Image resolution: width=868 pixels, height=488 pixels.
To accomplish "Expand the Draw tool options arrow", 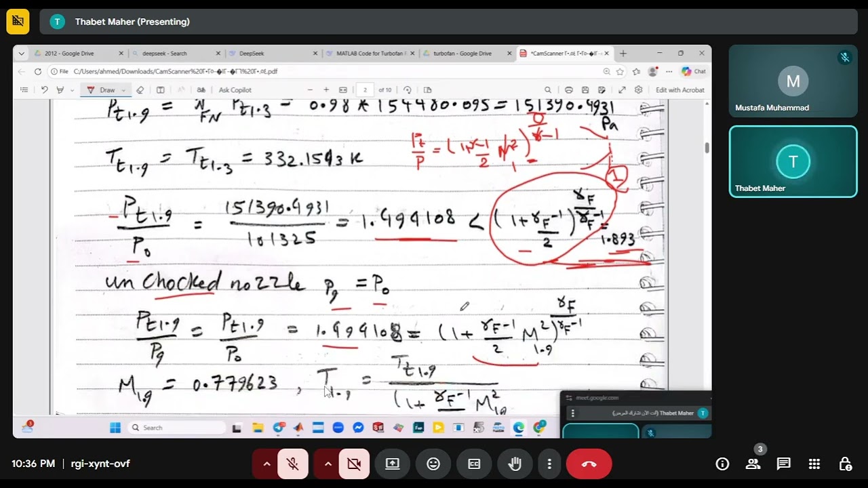I will pyautogui.click(x=123, y=90).
